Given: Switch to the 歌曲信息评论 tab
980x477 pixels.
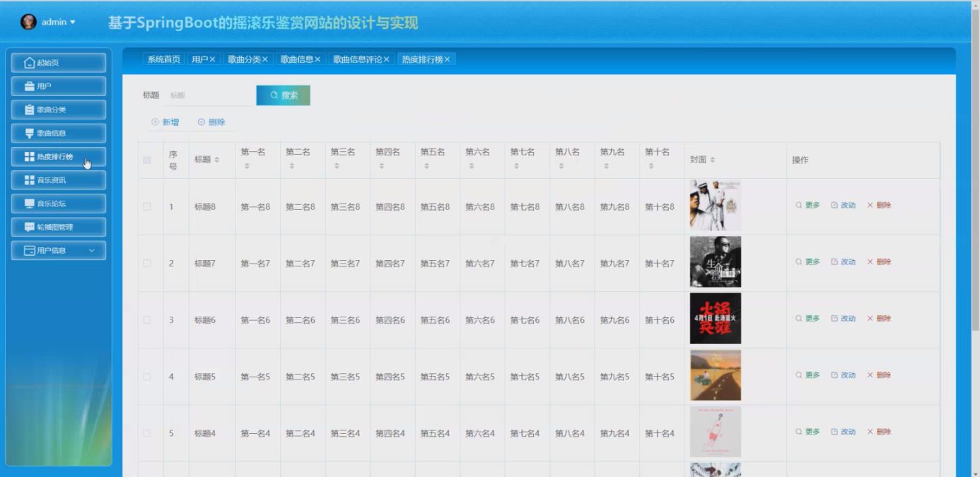Looking at the screenshot, I should (x=357, y=59).
